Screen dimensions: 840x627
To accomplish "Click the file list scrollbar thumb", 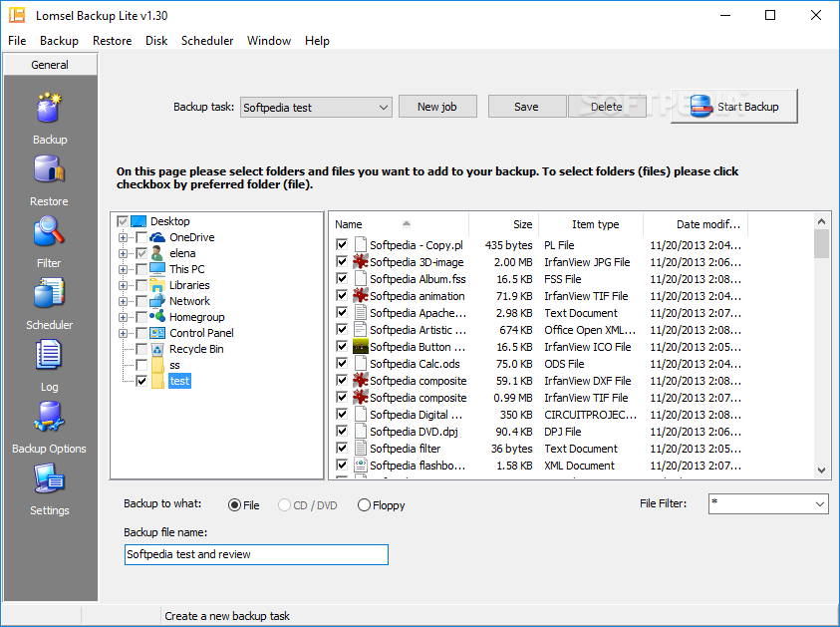I will point(822,244).
